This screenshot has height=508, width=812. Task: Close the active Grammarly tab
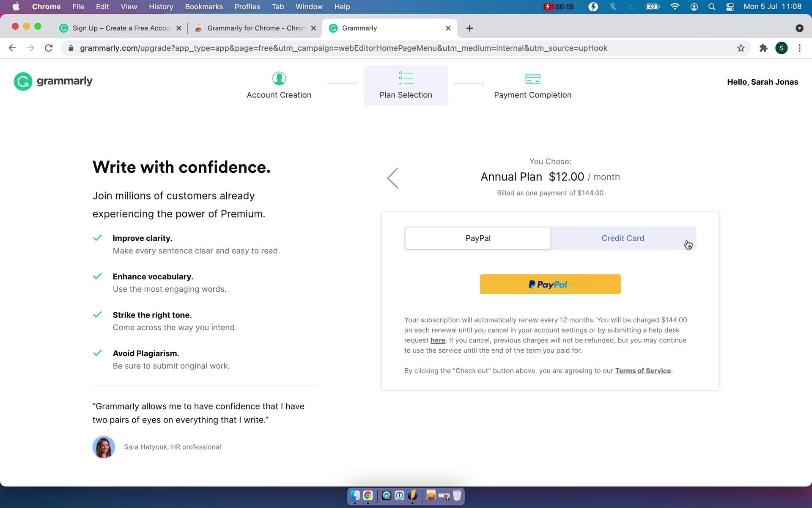(x=448, y=28)
